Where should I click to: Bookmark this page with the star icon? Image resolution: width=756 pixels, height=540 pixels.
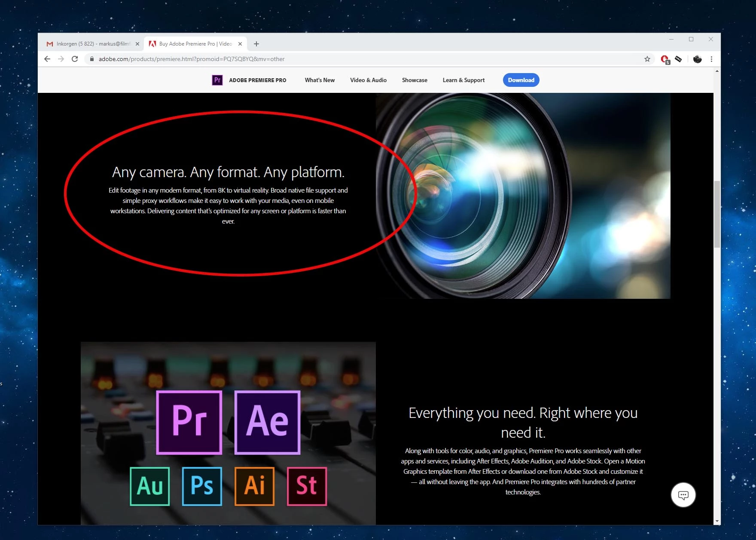click(647, 59)
